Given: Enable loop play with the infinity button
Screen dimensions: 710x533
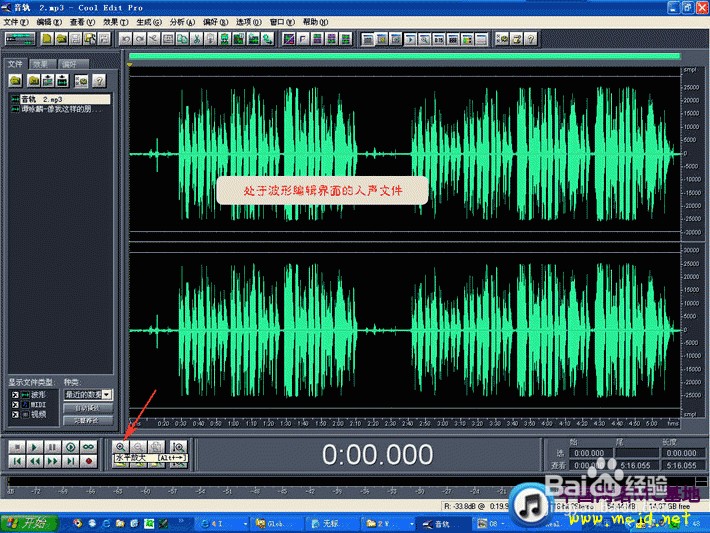Looking at the screenshot, I should click(x=89, y=447).
